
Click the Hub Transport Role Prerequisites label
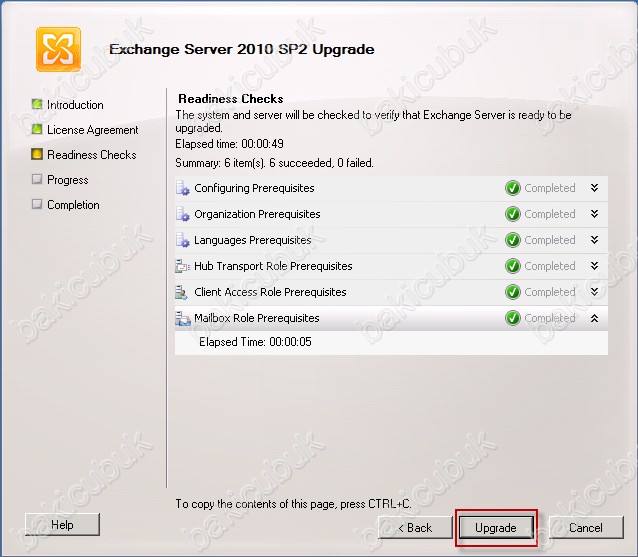[x=273, y=266]
